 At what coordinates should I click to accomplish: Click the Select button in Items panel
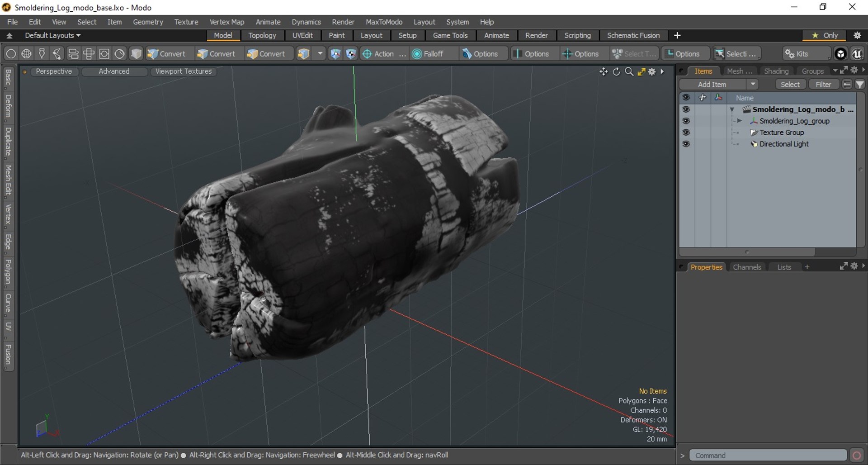point(790,85)
